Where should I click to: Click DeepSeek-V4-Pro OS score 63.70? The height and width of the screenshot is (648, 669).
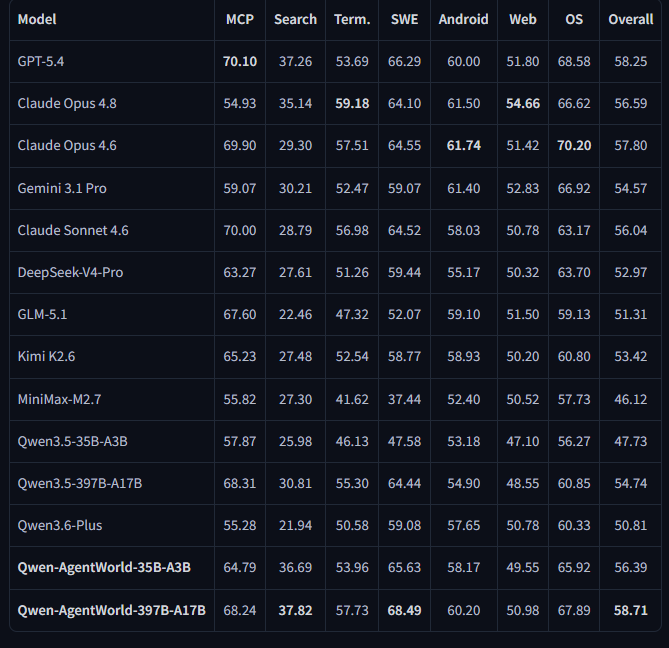[574, 272]
